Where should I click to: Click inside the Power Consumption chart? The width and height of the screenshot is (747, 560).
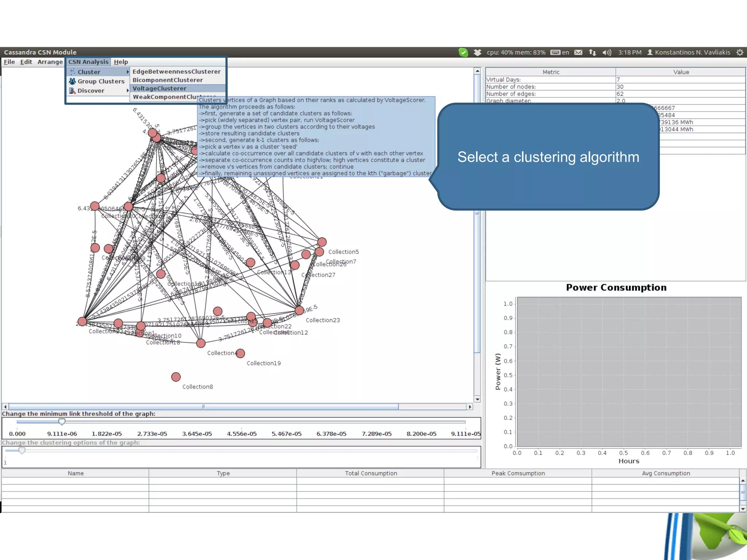(629, 372)
